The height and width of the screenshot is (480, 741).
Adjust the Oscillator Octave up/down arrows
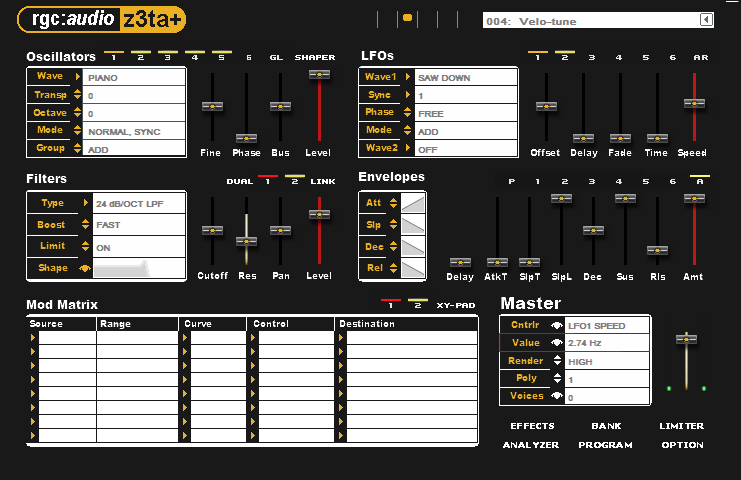tap(78, 112)
